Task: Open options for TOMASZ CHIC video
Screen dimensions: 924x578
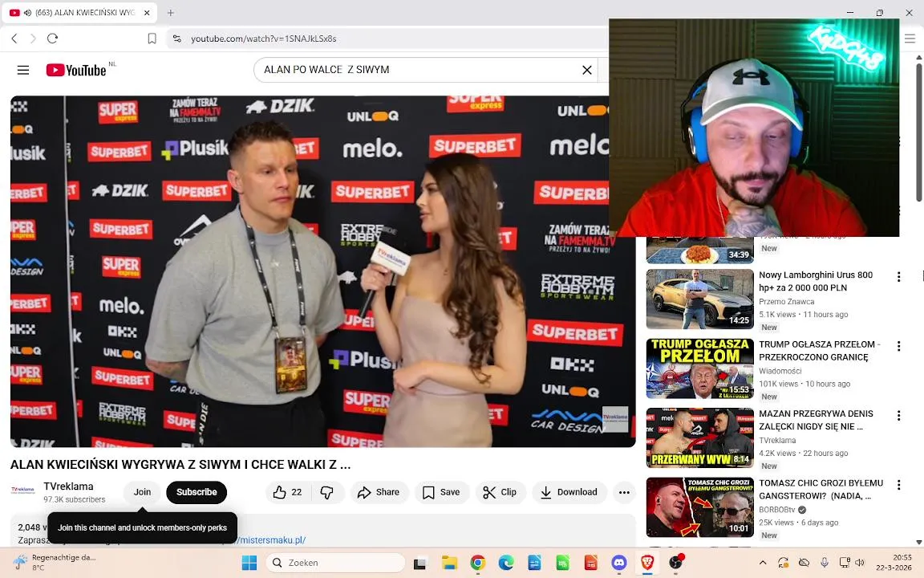Action: click(898, 485)
